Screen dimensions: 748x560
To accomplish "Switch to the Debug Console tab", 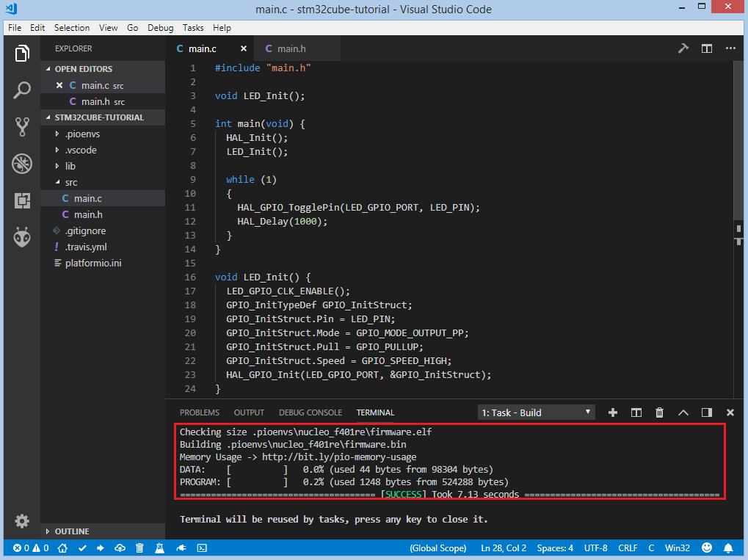I will pyautogui.click(x=310, y=412).
